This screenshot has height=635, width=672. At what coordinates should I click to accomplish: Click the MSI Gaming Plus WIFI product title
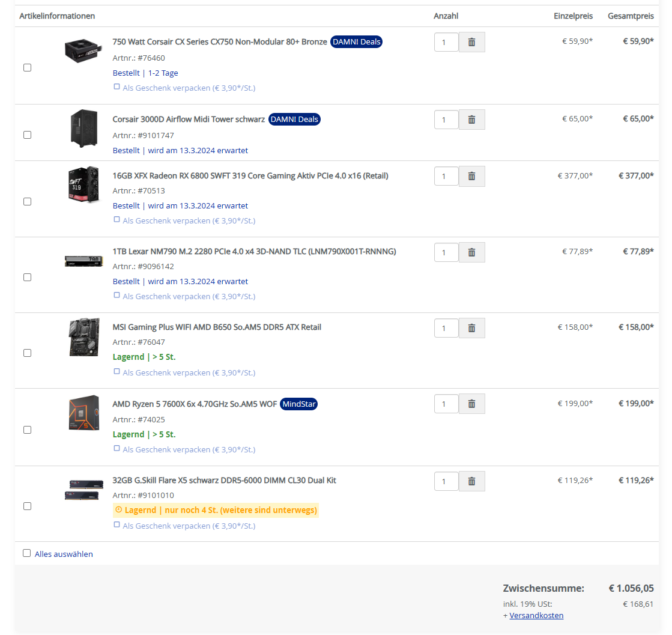(217, 327)
